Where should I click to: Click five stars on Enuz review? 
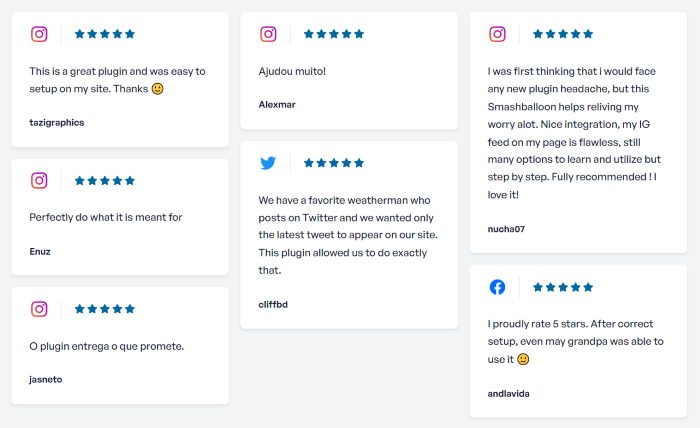[105, 181]
